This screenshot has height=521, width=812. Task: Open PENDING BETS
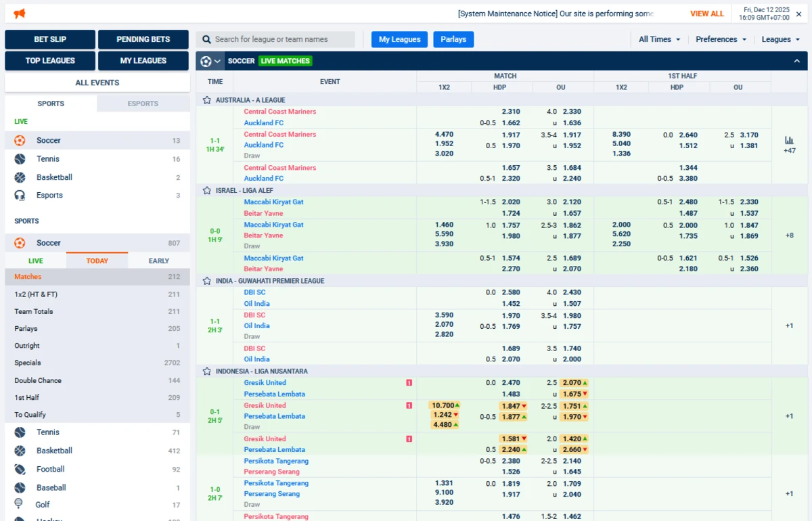(143, 39)
